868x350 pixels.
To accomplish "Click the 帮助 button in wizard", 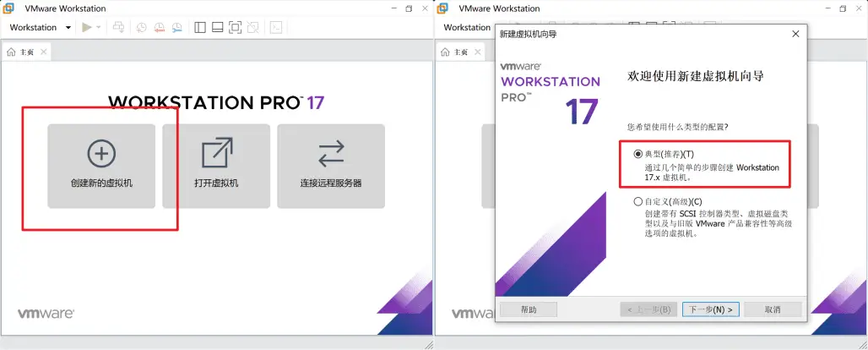I will coord(528,309).
